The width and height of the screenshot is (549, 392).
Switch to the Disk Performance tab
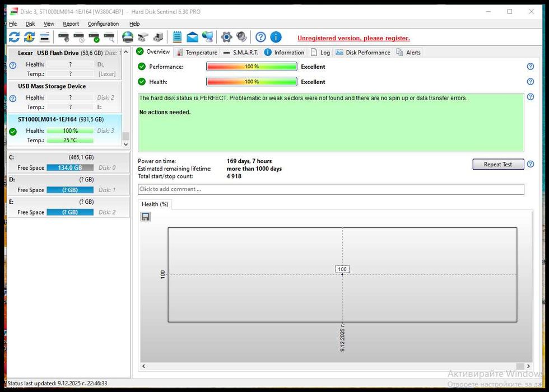[363, 53]
